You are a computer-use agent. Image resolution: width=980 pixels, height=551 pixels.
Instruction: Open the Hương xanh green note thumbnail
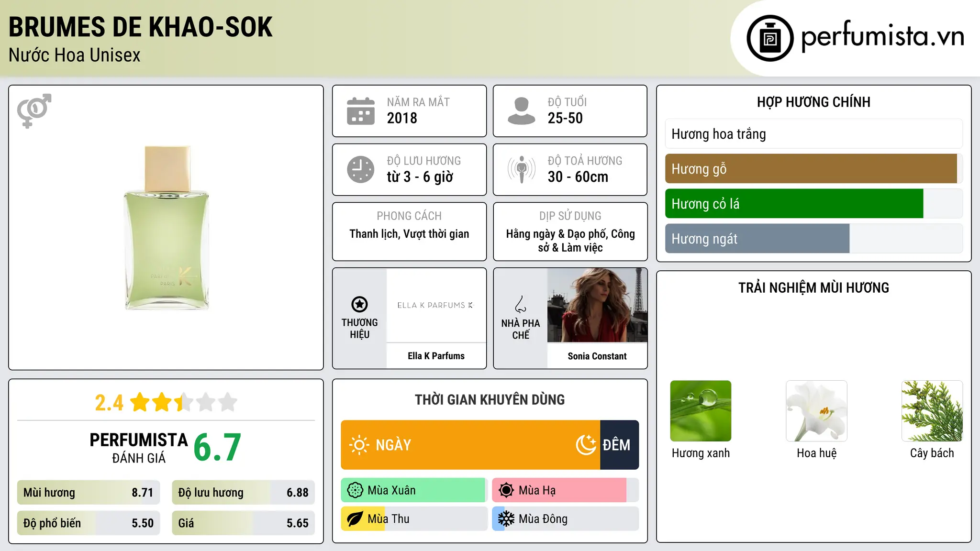click(701, 411)
